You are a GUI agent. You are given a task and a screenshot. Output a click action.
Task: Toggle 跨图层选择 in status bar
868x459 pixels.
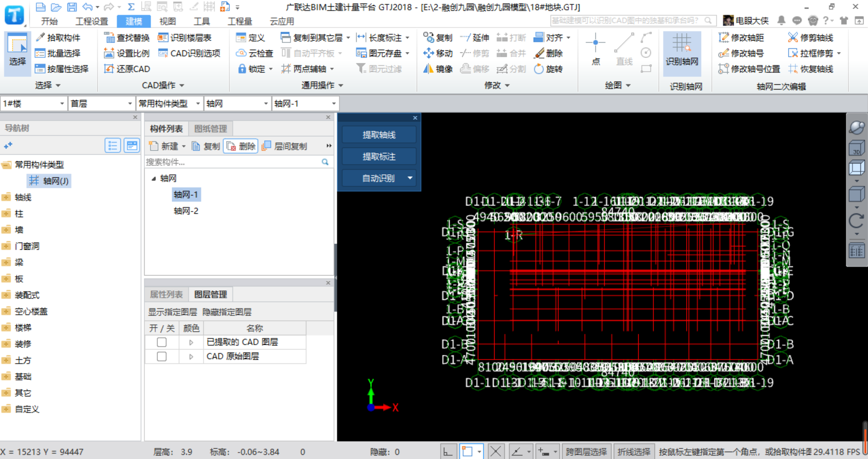tap(586, 451)
